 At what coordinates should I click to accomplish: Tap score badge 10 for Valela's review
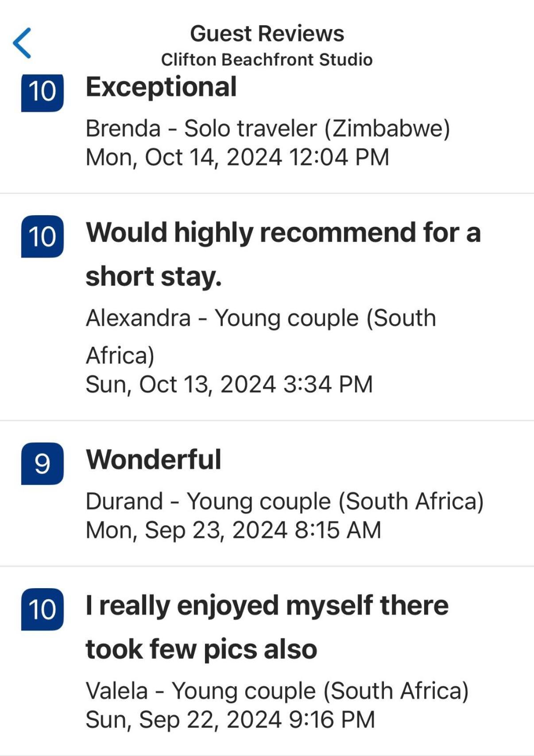click(x=43, y=609)
